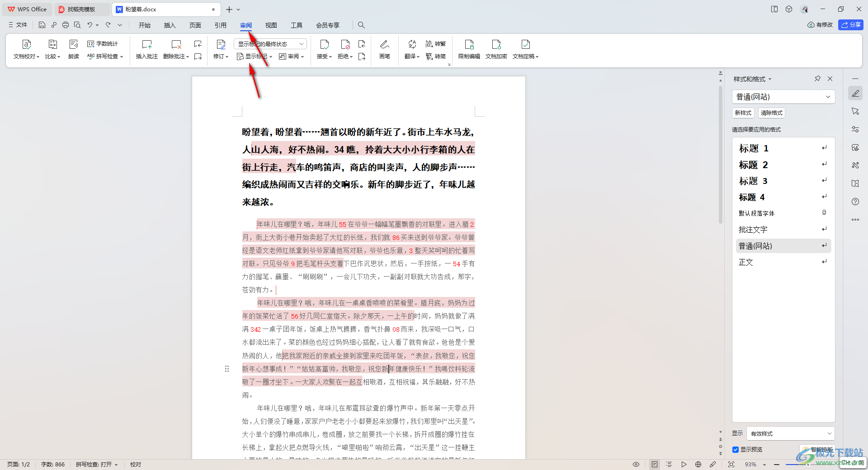Switch to the 视图 ribbon tab

[271, 25]
